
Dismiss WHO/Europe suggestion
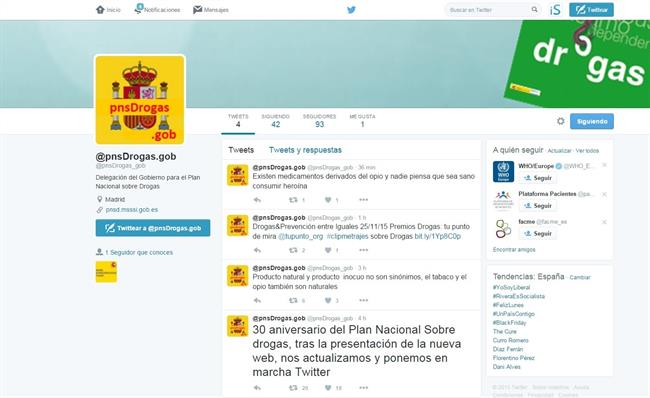point(604,165)
